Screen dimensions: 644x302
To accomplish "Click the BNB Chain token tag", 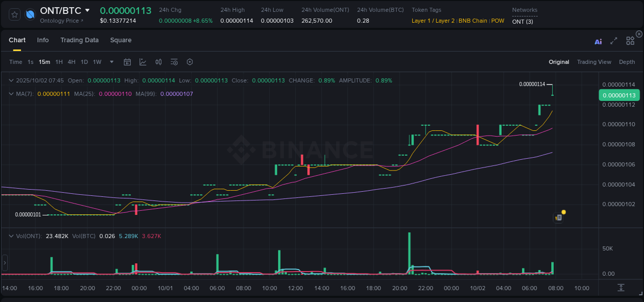I will [472, 21].
